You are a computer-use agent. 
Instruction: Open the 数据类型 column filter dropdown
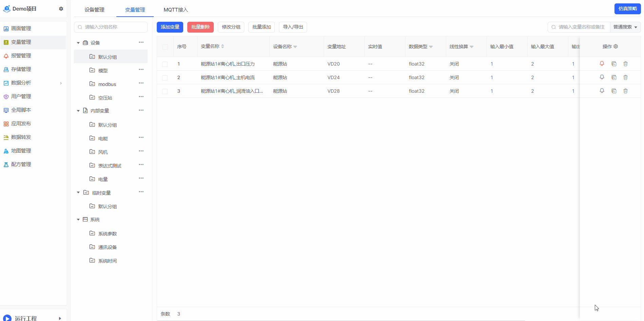coord(431,47)
